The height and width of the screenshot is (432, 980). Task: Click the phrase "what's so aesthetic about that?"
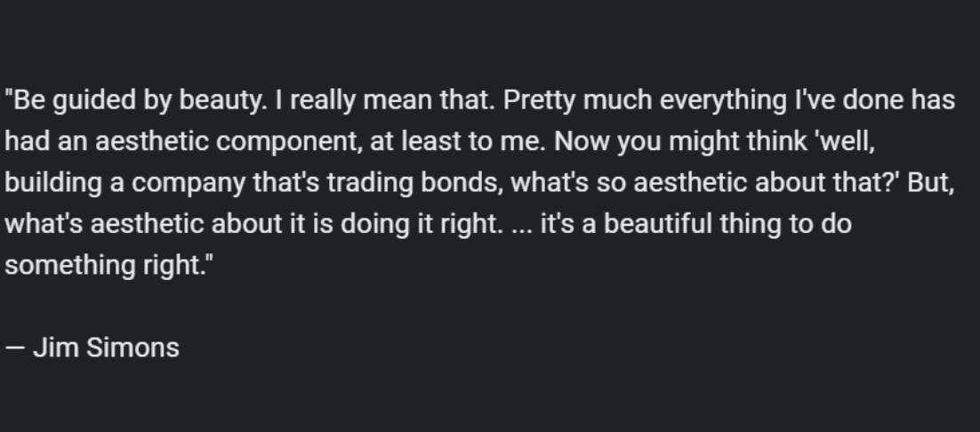coord(705,182)
